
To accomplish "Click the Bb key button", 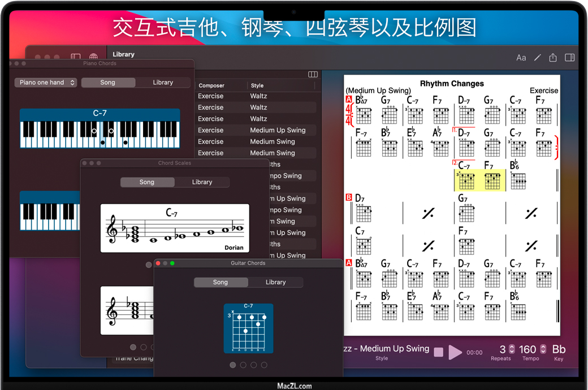I will 559,349.
